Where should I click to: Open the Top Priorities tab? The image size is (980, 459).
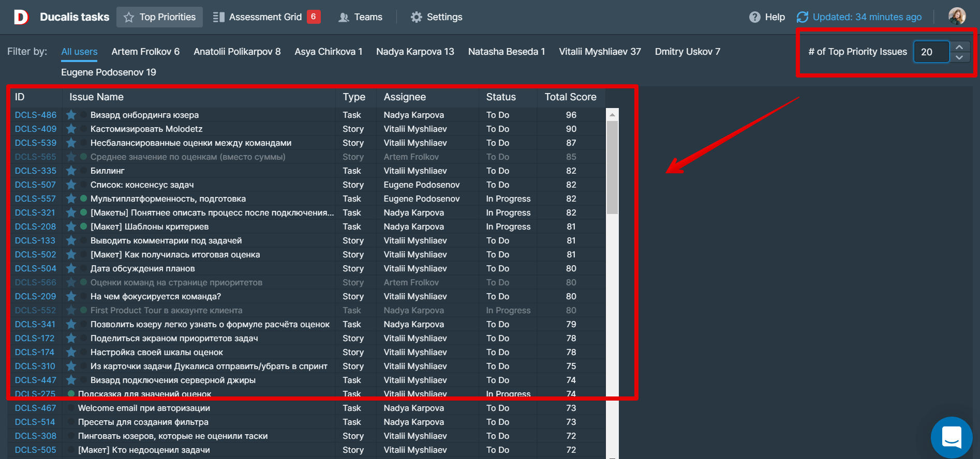[159, 17]
